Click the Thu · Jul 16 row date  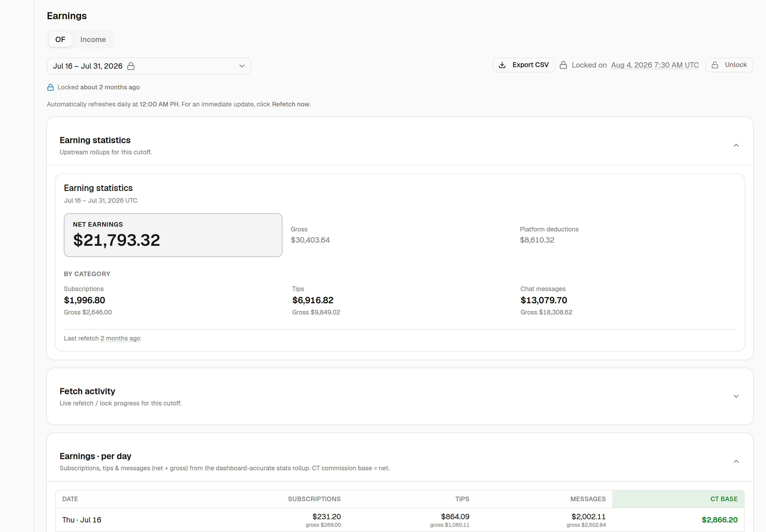click(x=82, y=520)
